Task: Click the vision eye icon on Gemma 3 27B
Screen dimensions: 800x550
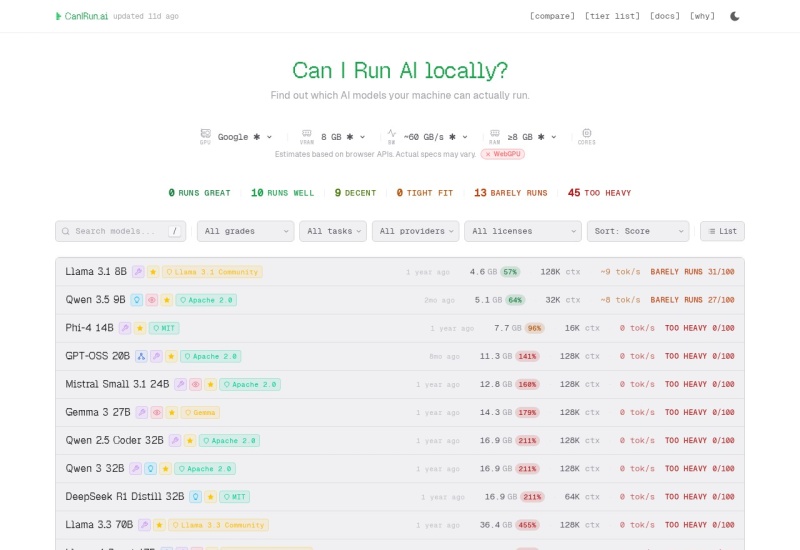Action: 157,412
